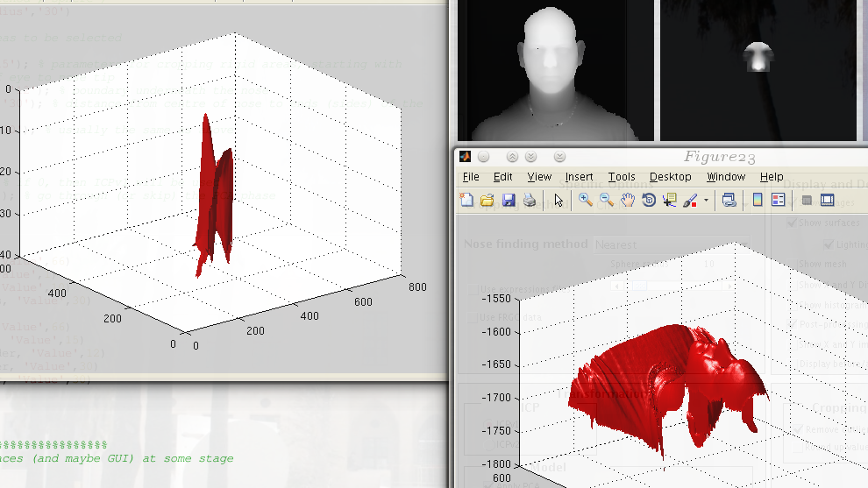Create a new figure with the toolbar icon
This screenshot has height=488, width=868.
[x=466, y=201]
